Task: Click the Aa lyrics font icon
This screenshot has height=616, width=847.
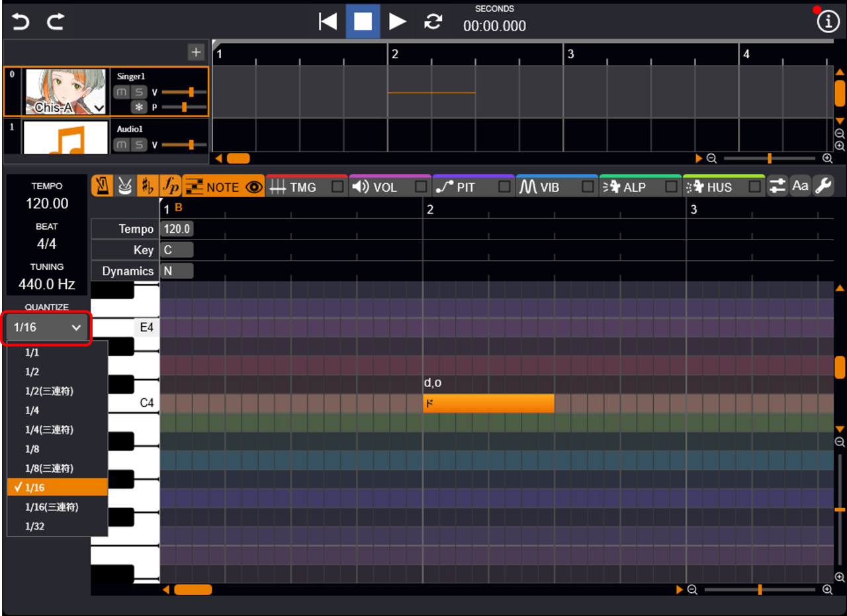Action: [800, 186]
